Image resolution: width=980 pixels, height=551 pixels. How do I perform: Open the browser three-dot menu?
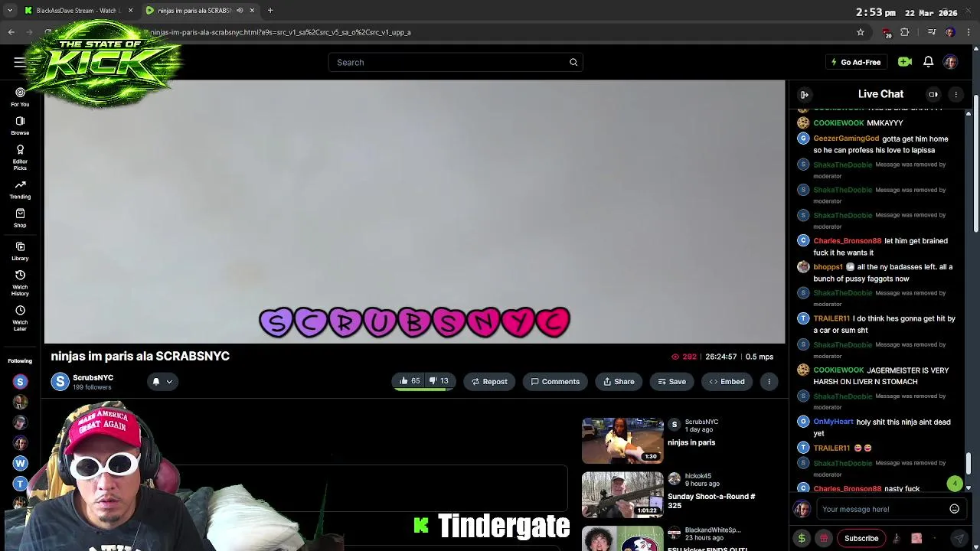969,32
